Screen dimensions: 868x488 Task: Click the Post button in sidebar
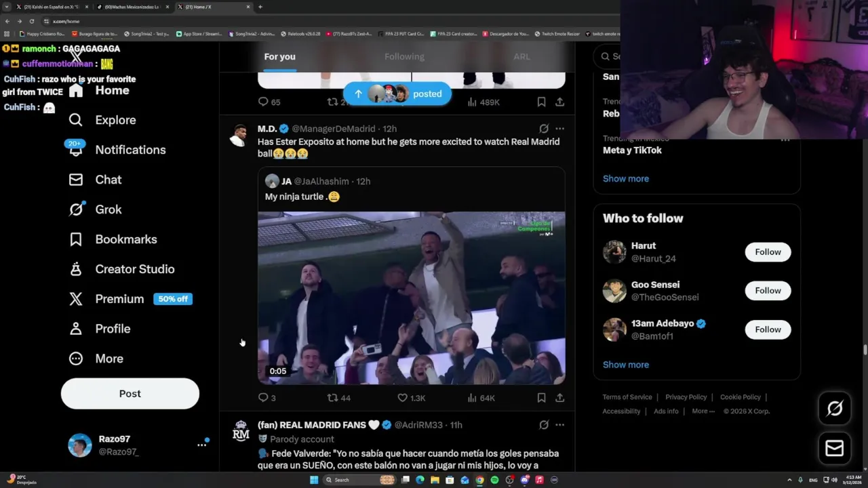click(130, 394)
